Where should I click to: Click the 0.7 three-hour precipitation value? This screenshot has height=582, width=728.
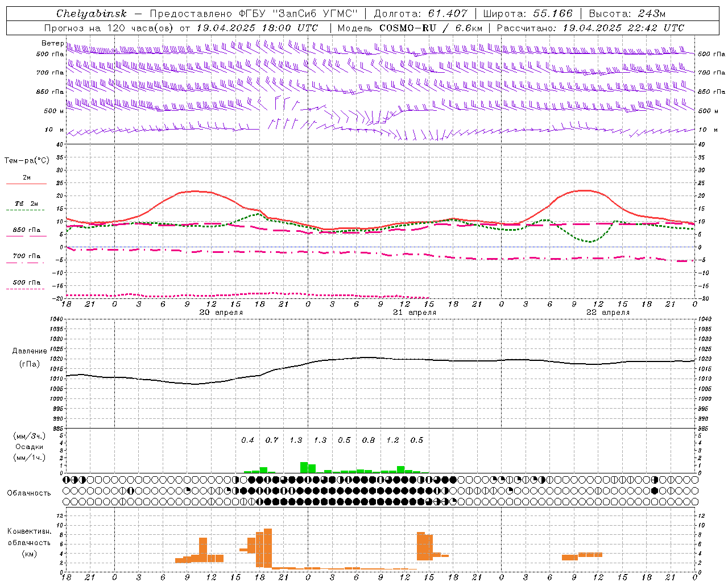click(272, 440)
